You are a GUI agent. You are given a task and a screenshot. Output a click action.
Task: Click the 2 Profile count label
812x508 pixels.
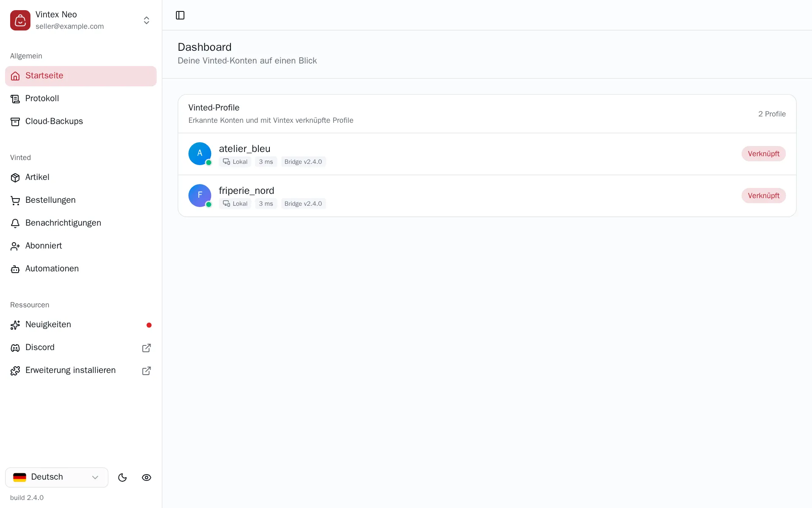click(772, 114)
